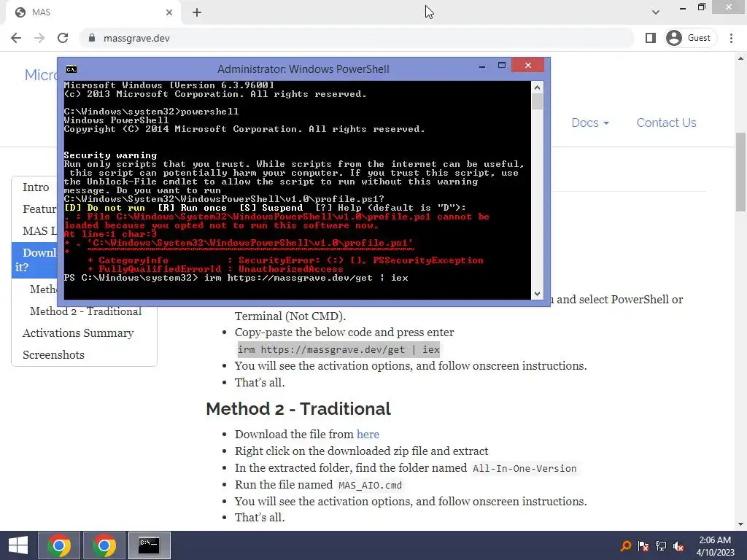Open the Chrome side panel icon
Screen dimensions: 747x560
pos(650,38)
